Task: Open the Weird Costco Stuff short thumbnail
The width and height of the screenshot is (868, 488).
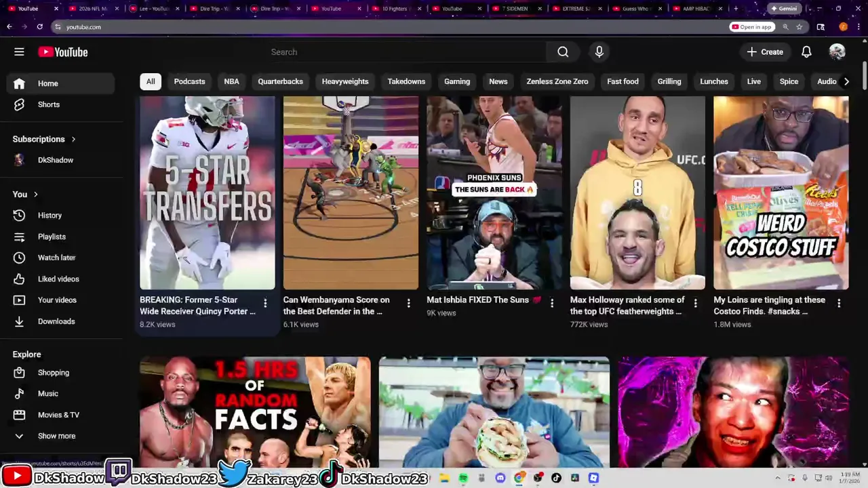Action: [x=781, y=192]
